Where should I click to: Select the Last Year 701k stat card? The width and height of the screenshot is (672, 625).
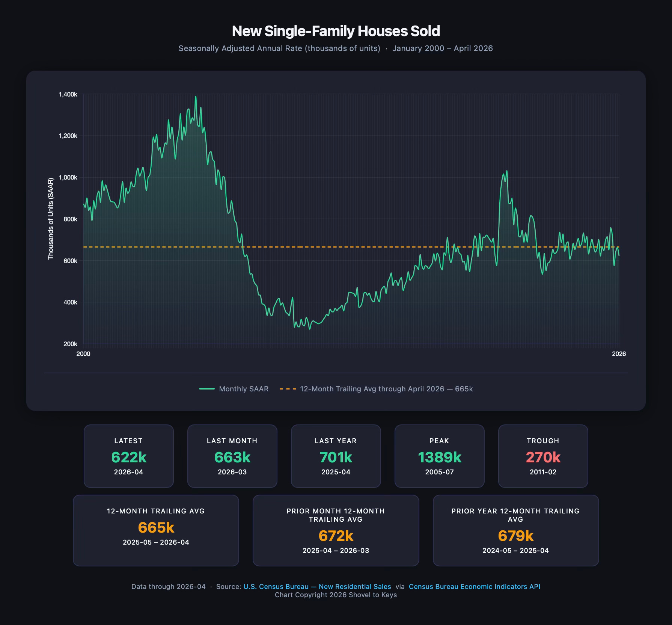(336, 456)
